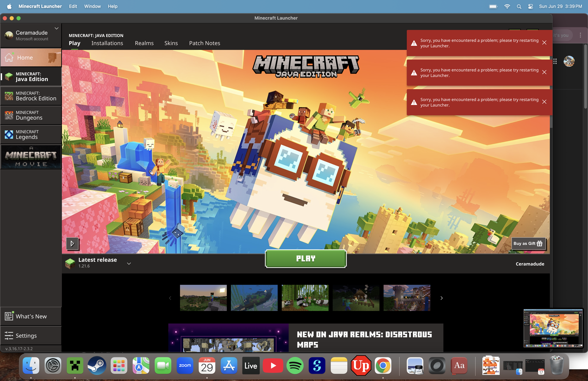
Task: Open the Latest release version dropdown
Action: pos(129,264)
